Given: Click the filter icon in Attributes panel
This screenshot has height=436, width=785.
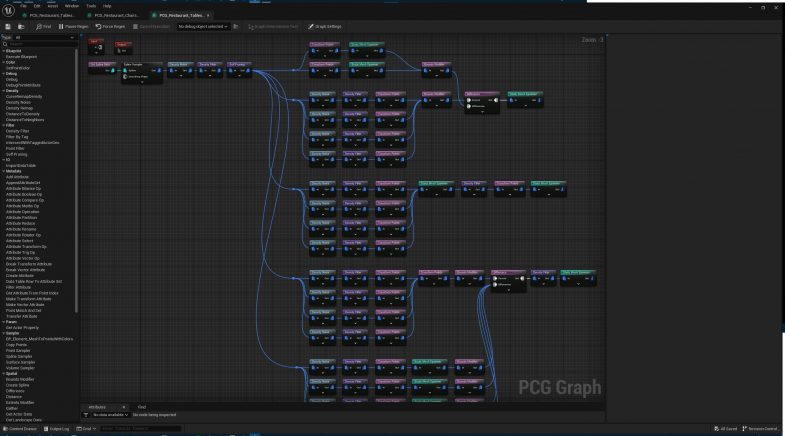Looking at the screenshot, I should click(x=86, y=415).
